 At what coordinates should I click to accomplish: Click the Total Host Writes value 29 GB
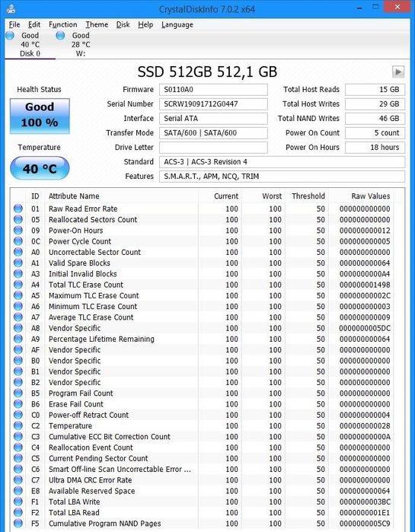(375, 104)
